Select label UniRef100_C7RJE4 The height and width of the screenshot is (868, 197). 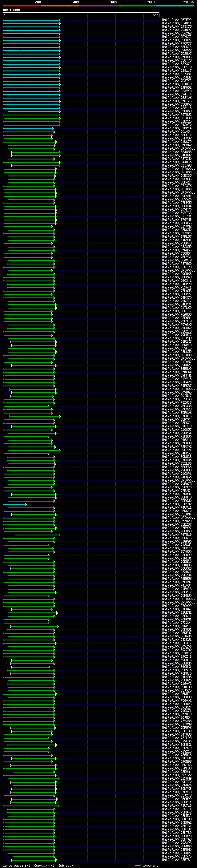[177, 491]
